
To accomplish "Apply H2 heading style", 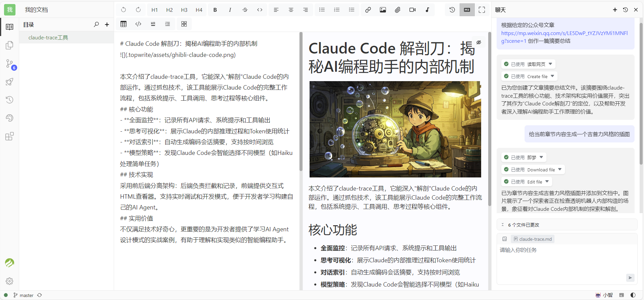I will point(169,10).
